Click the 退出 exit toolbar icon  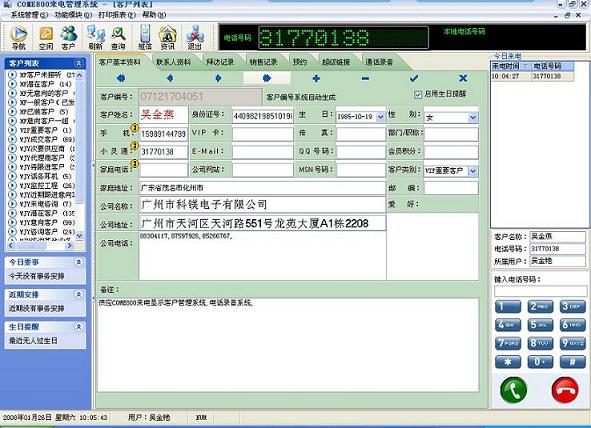click(194, 38)
